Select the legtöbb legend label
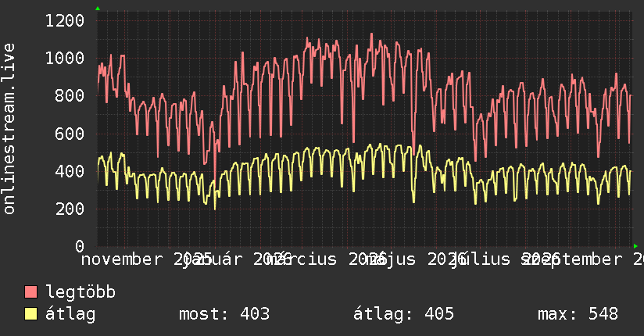 80,292
